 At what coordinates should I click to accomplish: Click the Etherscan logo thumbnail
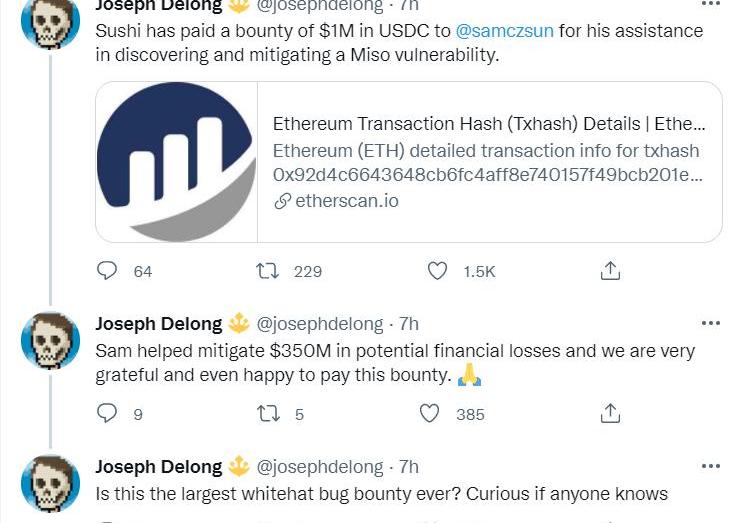(177, 162)
